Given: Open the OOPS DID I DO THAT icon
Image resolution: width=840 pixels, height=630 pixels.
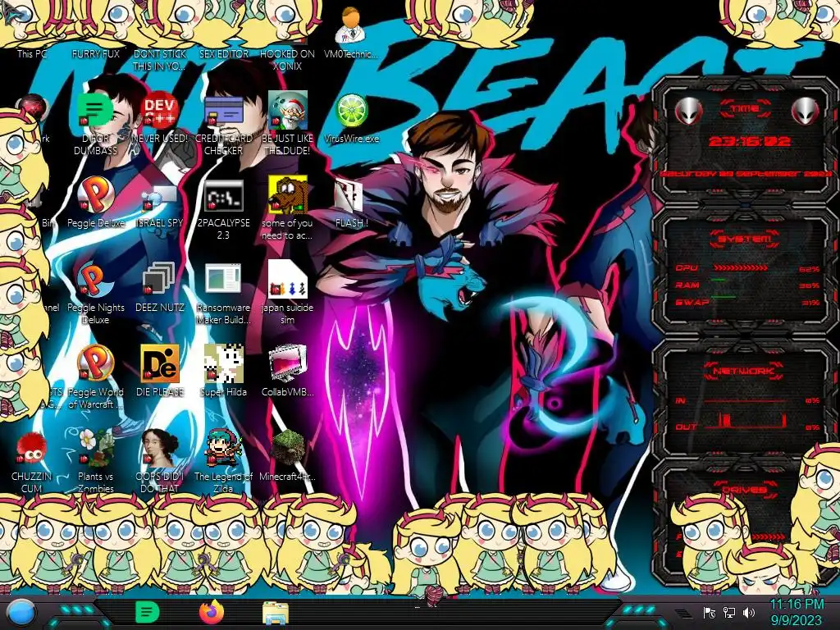Looking at the screenshot, I should point(159,462).
